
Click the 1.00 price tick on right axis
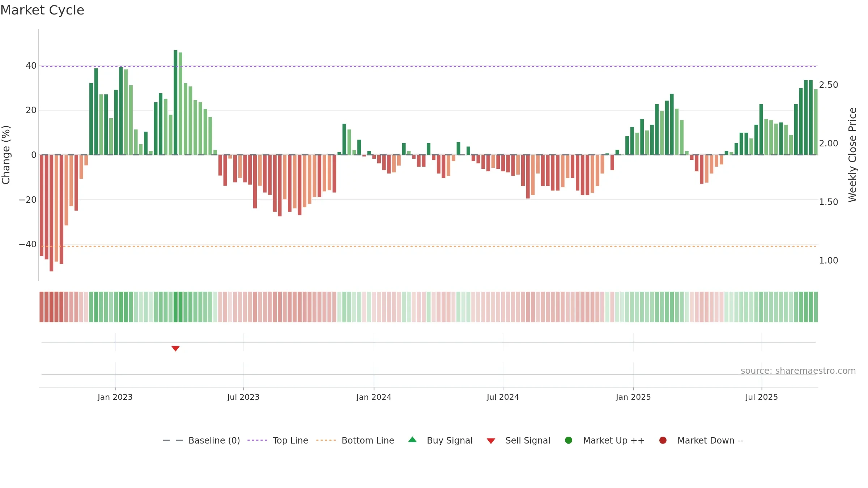pos(829,261)
